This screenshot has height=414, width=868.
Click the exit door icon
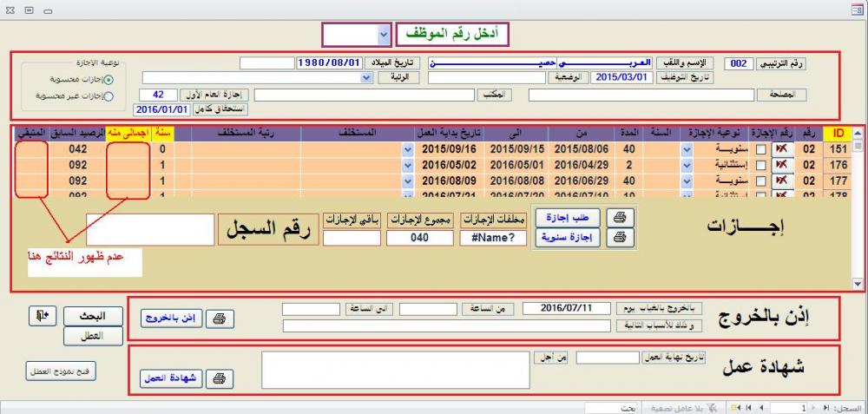[41, 316]
